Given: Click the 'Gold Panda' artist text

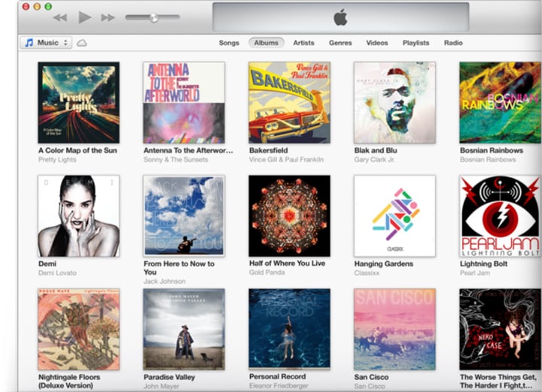Looking at the screenshot, I should click(267, 272).
